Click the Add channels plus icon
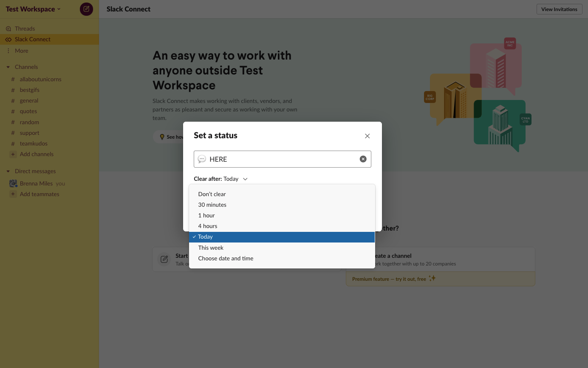This screenshot has width=588, height=368. point(13,154)
